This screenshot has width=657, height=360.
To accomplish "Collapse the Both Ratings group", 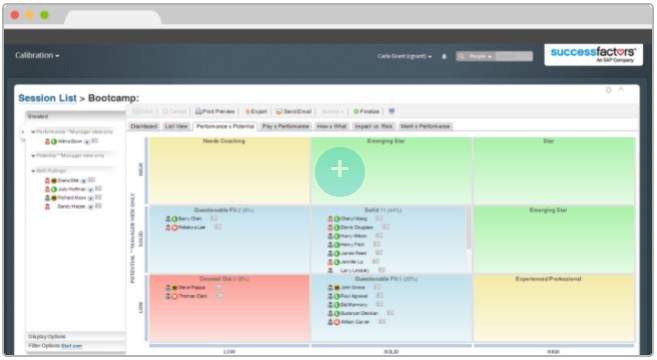I will [x=33, y=171].
